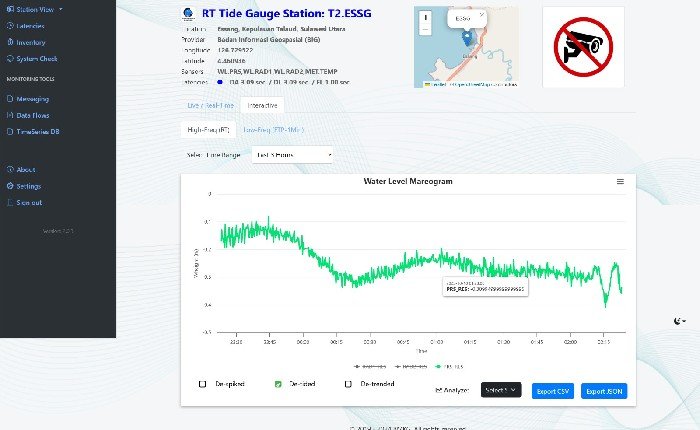Image resolution: width=700 pixels, height=430 pixels.
Task: Enable the De-spiked checkbox
Action: (x=203, y=384)
